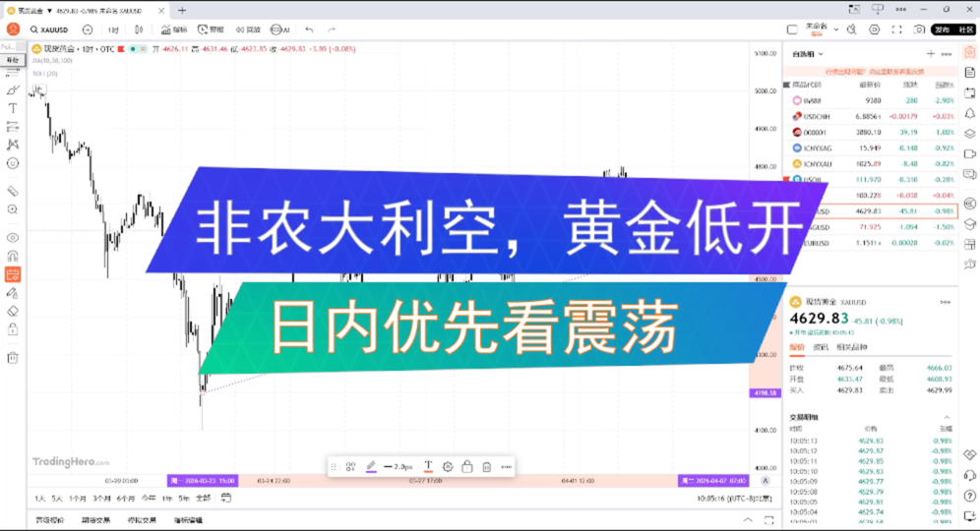Toggle the magnet snapping mode
The height and width of the screenshot is (531, 980).
click(13, 256)
